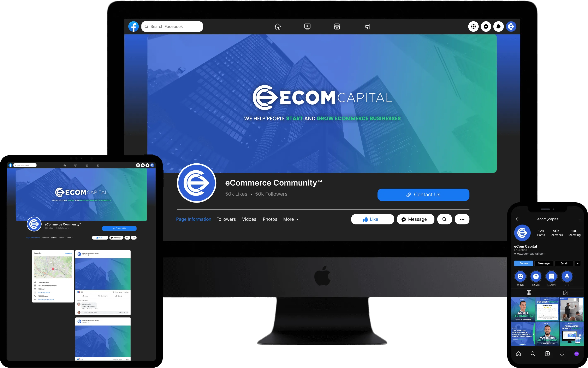The image size is (588, 368).
Task: Click the globe/language icon top right
Action: pos(473,26)
